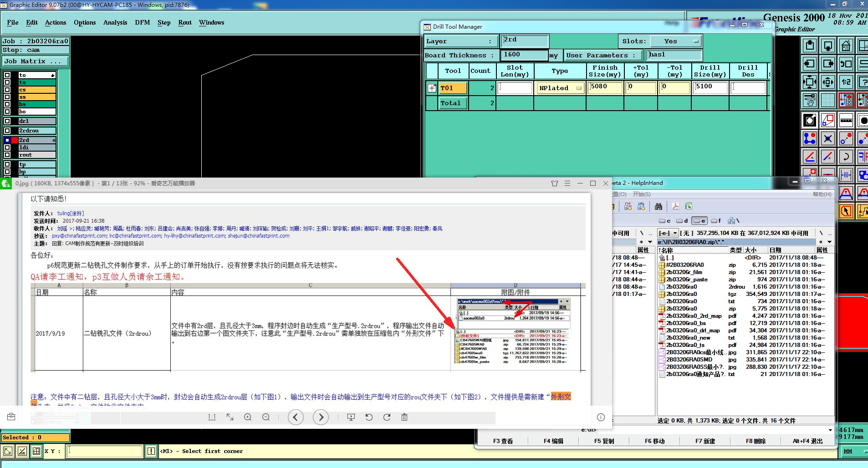Click the zoom in expand arrows icon

point(809,82)
